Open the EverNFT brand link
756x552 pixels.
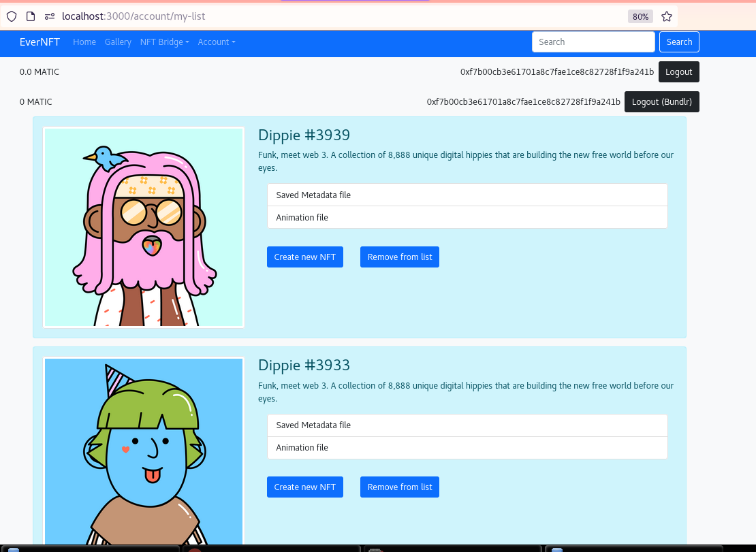[40, 42]
